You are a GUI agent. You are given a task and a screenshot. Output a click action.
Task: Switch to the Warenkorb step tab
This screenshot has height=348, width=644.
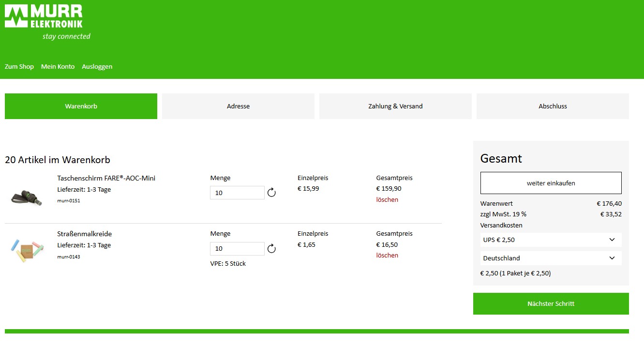tap(81, 106)
